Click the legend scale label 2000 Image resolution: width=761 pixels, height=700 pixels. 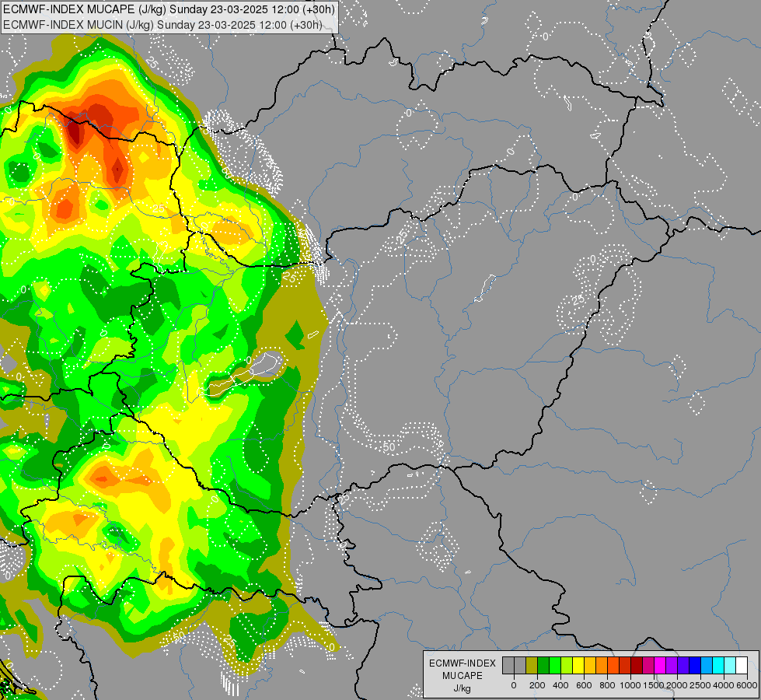pyautogui.click(x=677, y=685)
